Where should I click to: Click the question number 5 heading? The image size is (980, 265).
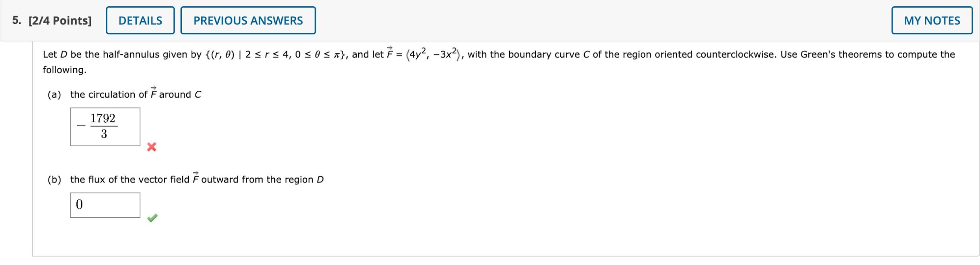15,20
